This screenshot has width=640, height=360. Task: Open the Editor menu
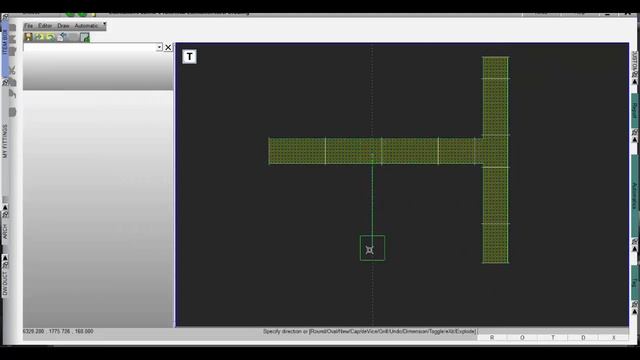click(x=45, y=26)
